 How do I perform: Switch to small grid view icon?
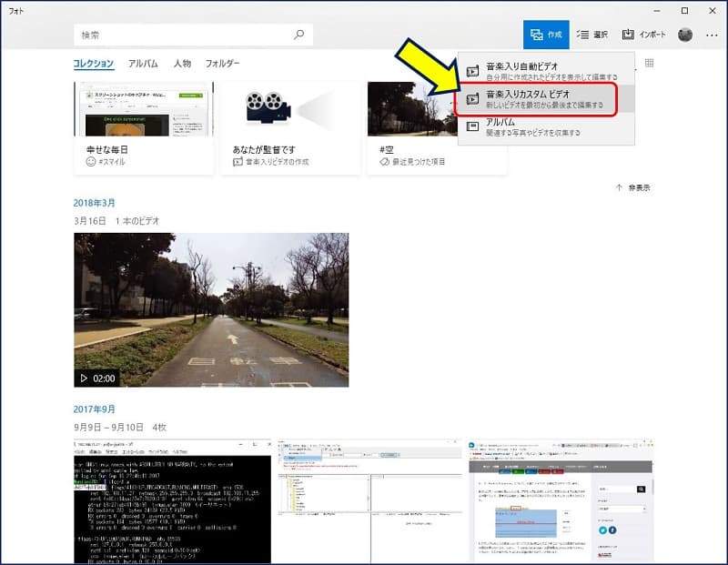coord(649,64)
